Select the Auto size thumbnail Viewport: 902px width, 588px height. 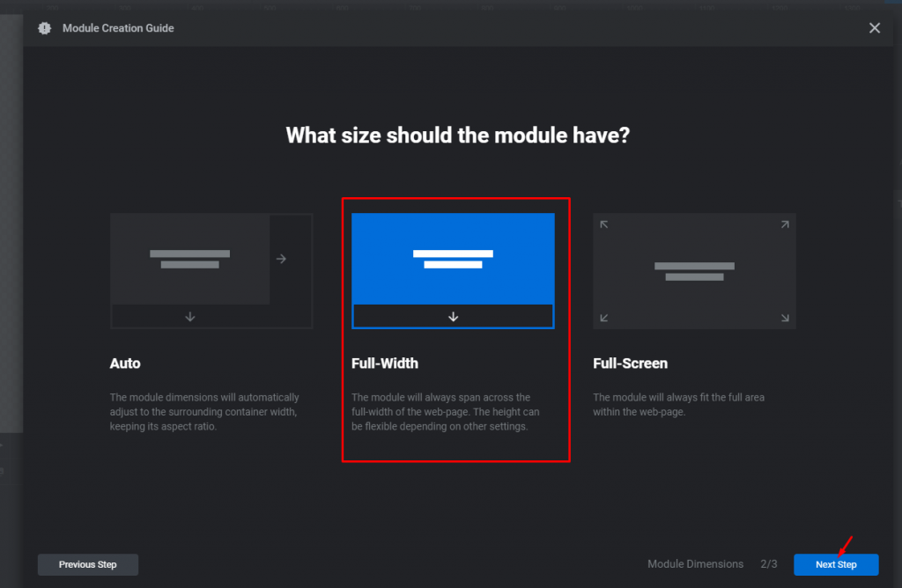coord(211,271)
